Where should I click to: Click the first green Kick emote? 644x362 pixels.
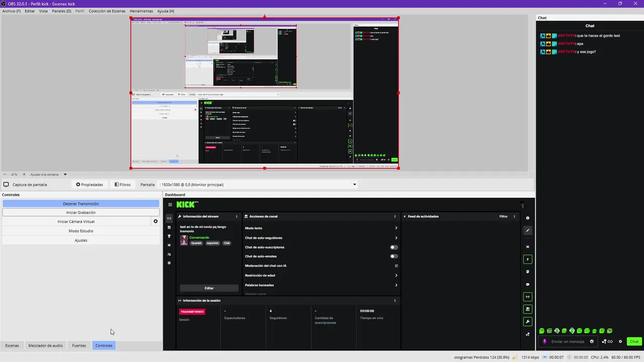coord(542,331)
